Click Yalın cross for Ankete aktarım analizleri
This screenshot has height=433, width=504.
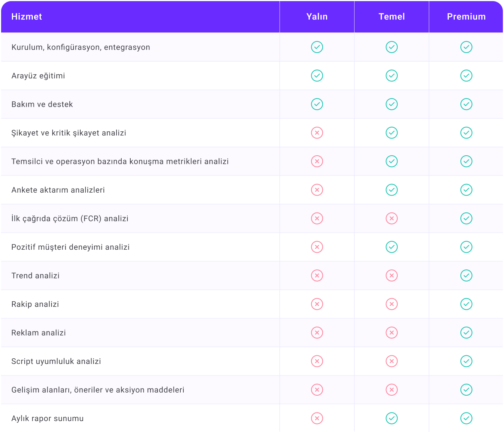317,190
